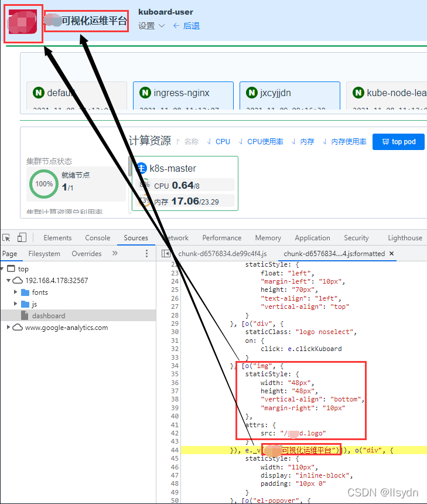Switch to the Application tab
Viewport: 427px width, 504px height.
[312, 238]
